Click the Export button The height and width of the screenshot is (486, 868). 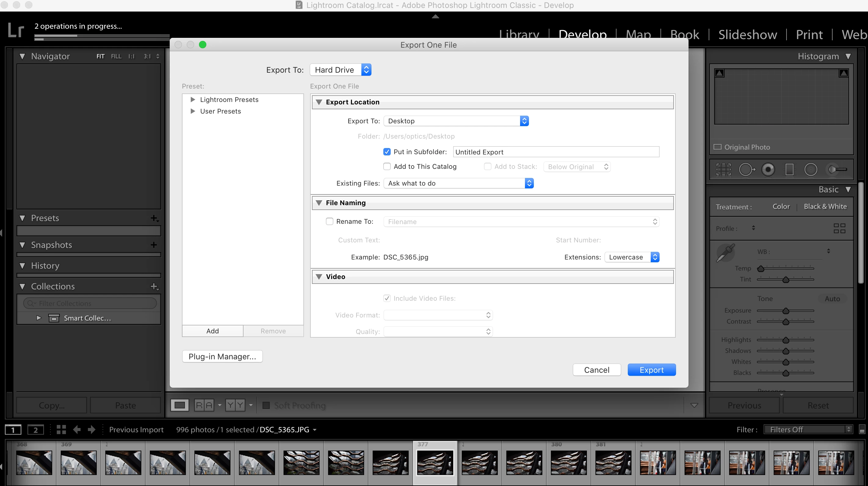point(652,370)
